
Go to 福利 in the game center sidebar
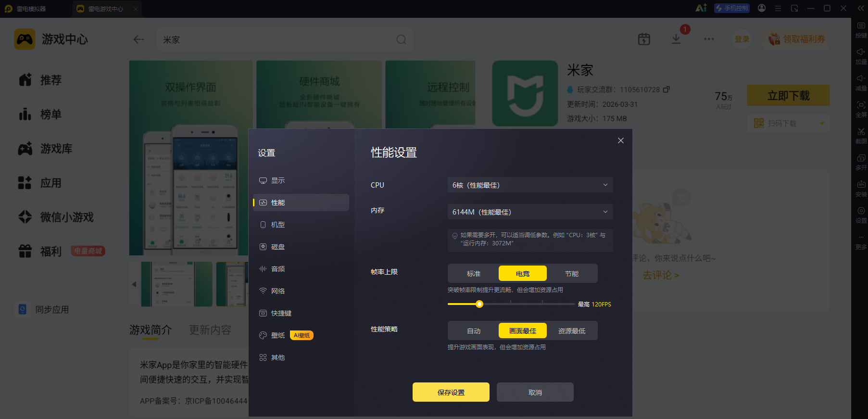[x=40, y=251]
